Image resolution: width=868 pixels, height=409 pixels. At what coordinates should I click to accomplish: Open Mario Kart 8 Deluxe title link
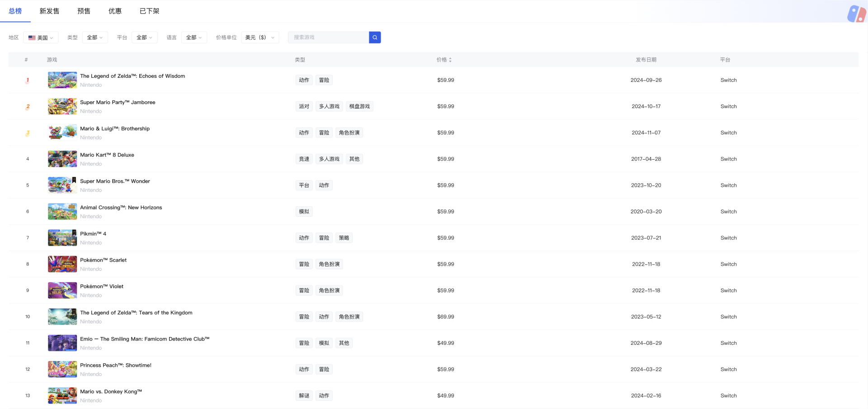(x=107, y=155)
